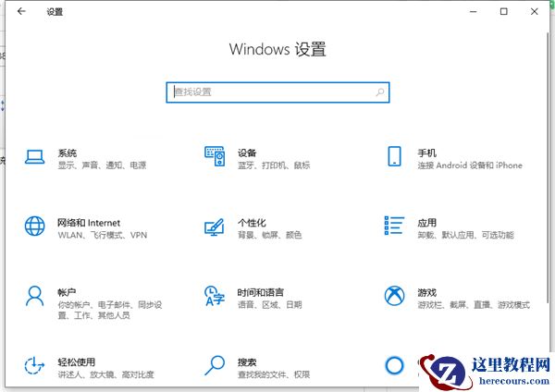Minimize the Settings window

tap(474, 12)
